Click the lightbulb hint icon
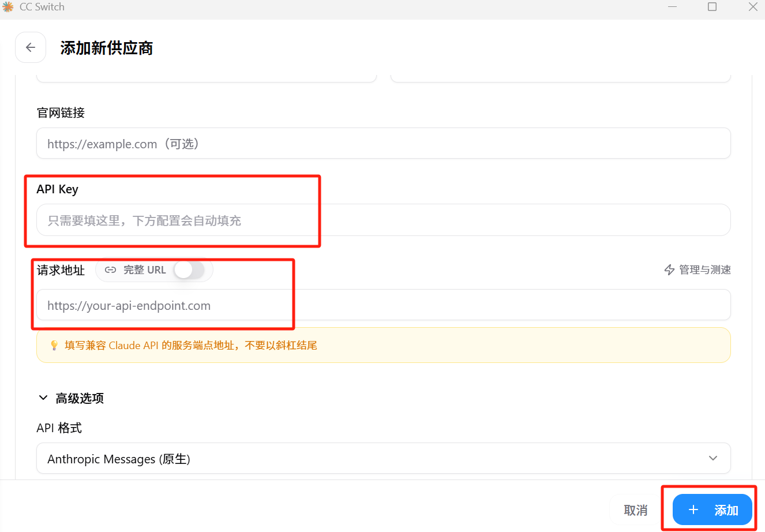Screen dimensions: 765x532 point(54,345)
